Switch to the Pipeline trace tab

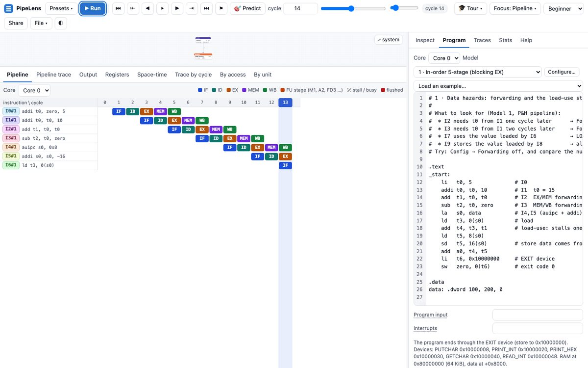(x=53, y=75)
